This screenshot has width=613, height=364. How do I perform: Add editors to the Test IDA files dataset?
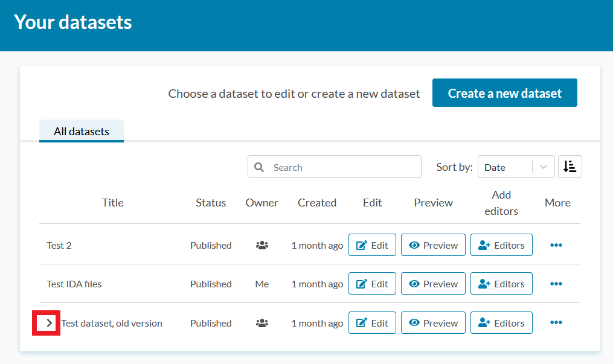coord(501,284)
